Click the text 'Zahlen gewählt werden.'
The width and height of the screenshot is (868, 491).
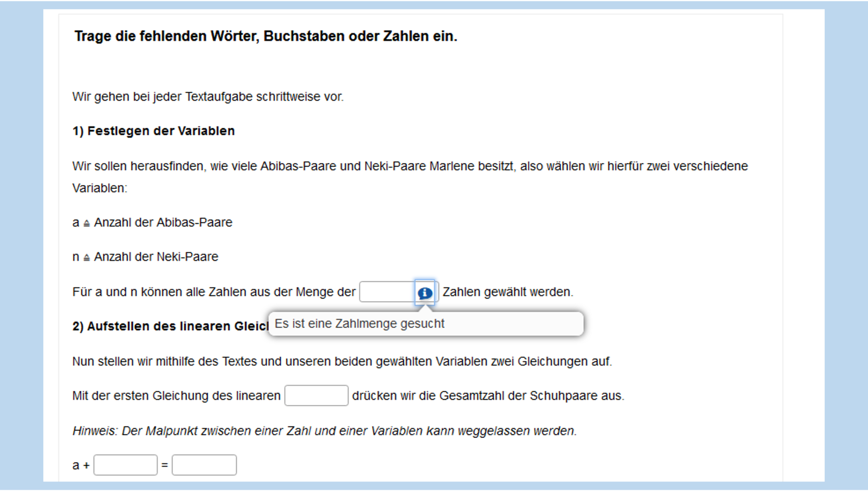click(508, 292)
